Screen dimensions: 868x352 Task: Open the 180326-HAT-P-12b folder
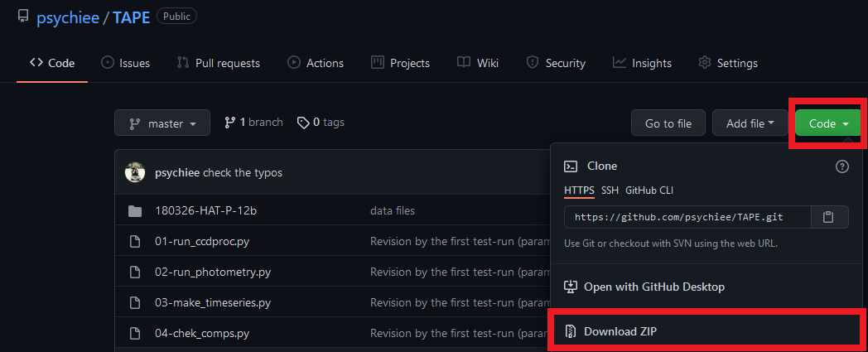(206, 211)
